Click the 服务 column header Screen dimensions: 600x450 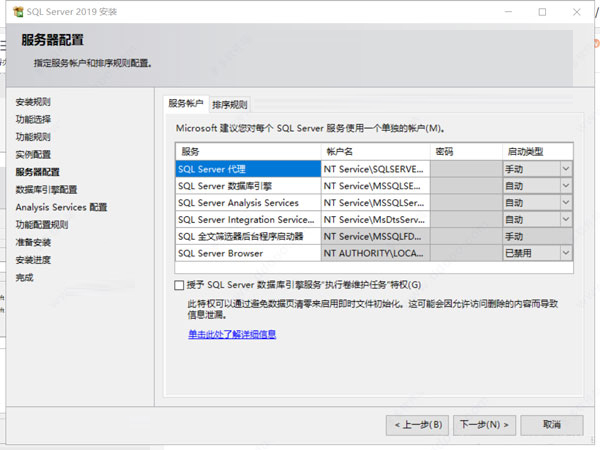pyautogui.click(x=248, y=152)
